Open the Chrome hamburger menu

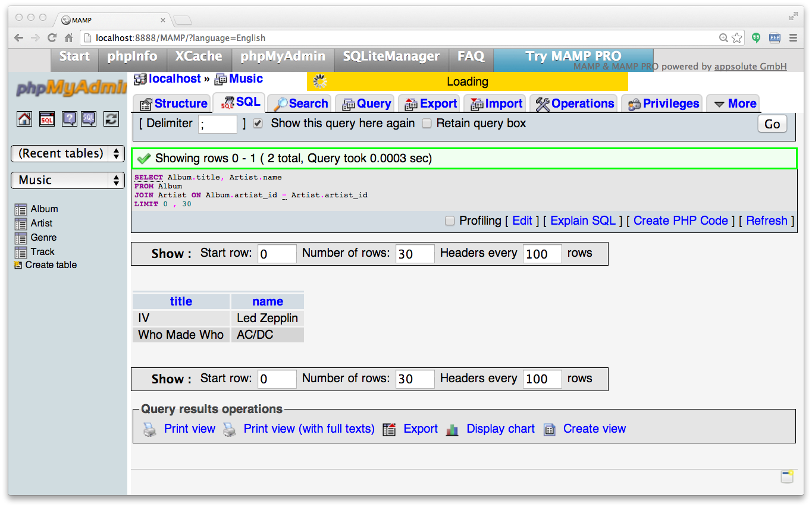coord(793,37)
